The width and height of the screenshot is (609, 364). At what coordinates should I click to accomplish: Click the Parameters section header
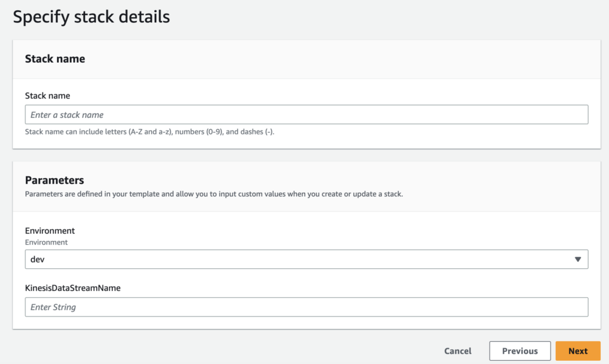click(55, 180)
